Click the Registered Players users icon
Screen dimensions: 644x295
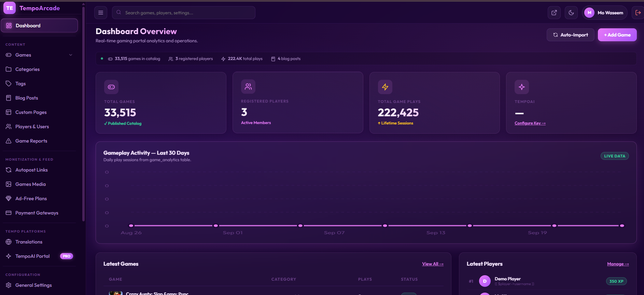click(248, 87)
